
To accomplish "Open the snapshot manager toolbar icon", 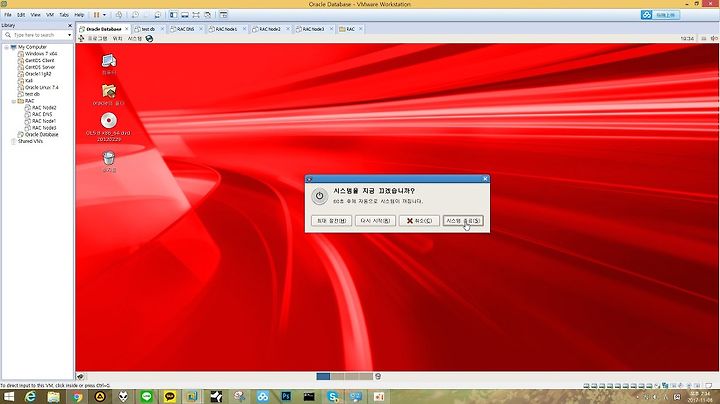I will (158, 15).
